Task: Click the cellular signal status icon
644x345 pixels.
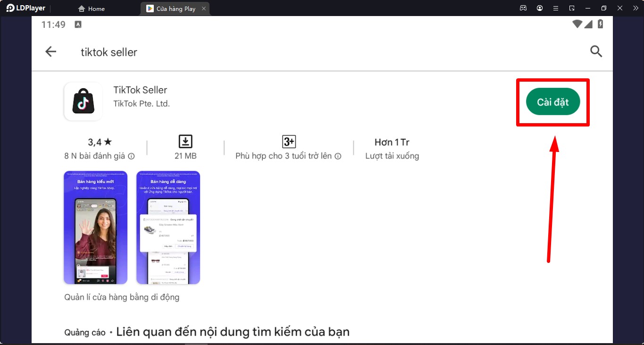Action: [588, 24]
